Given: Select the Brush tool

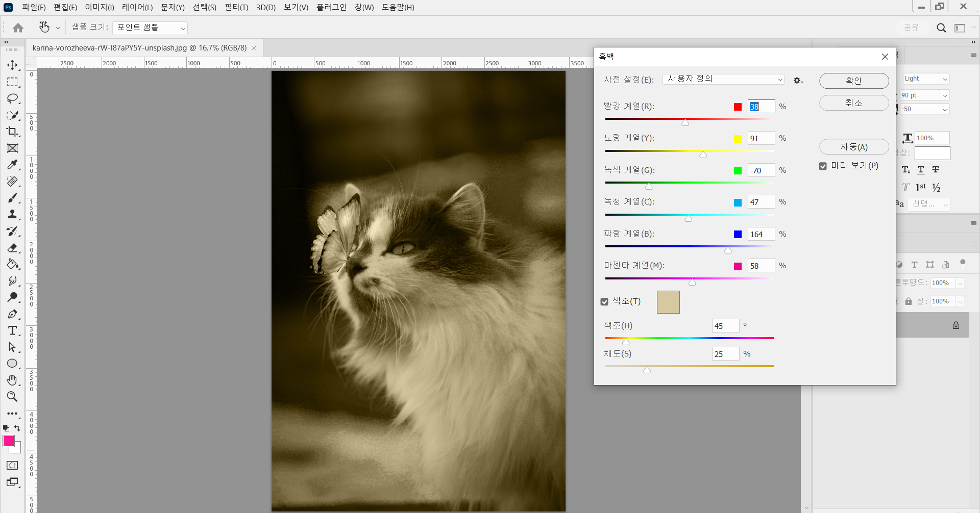Looking at the screenshot, I should [x=12, y=198].
